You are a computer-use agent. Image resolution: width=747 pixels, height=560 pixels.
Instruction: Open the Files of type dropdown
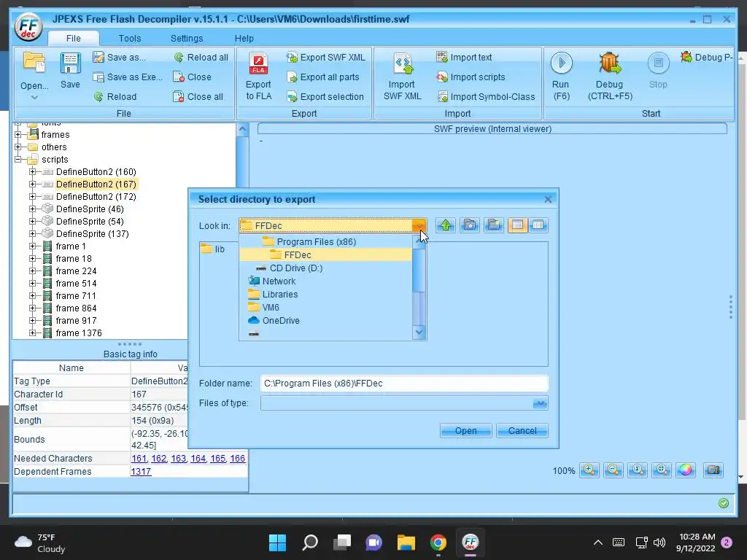tap(540, 403)
